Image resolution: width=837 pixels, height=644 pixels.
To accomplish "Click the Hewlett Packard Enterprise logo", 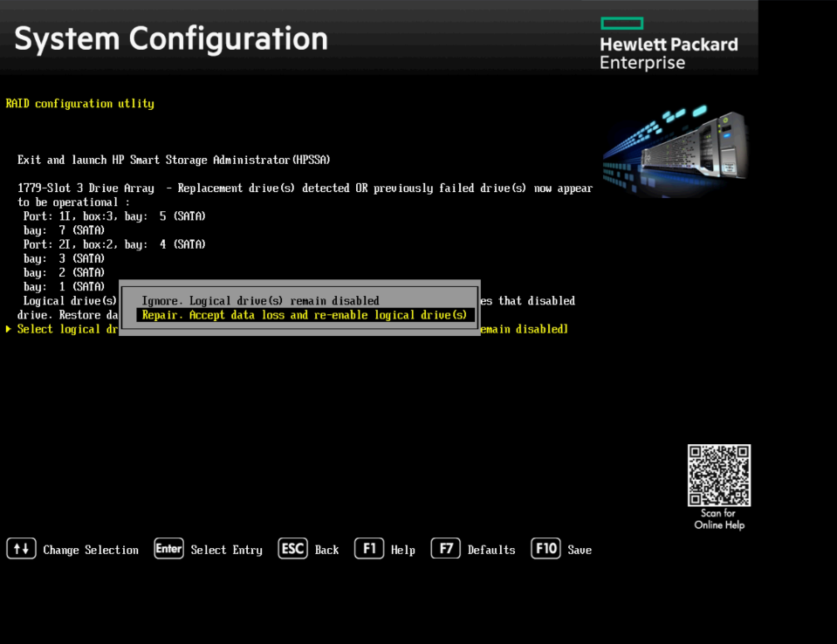I will pyautogui.click(x=669, y=44).
